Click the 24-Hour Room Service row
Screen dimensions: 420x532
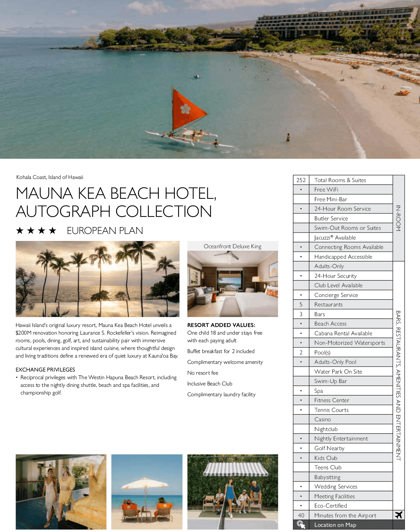point(343,209)
